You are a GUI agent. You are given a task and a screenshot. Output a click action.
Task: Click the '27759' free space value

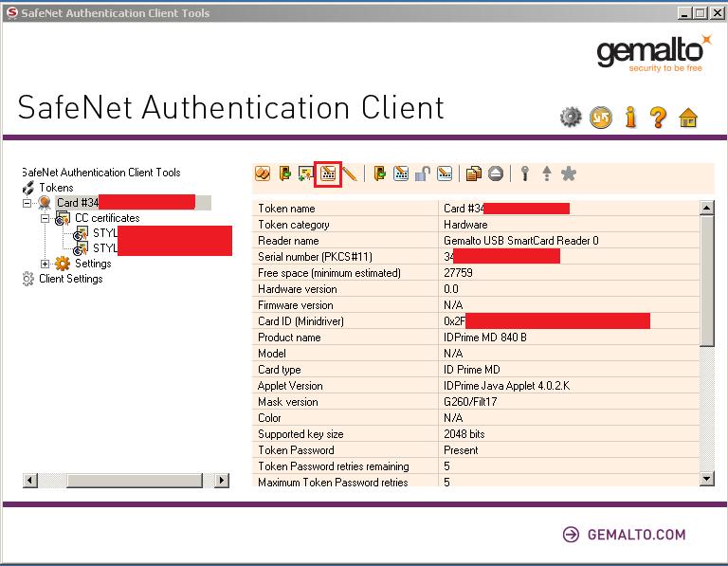click(458, 272)
